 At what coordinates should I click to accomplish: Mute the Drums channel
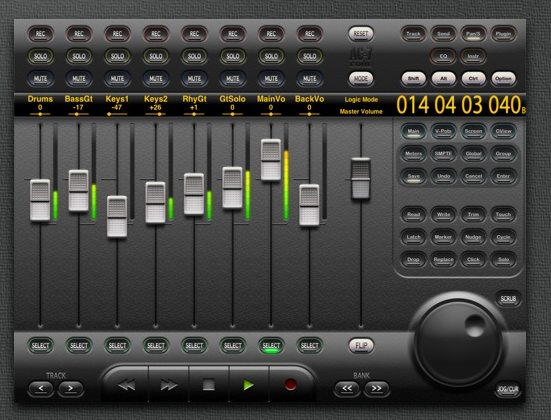(x=40, y=79)
